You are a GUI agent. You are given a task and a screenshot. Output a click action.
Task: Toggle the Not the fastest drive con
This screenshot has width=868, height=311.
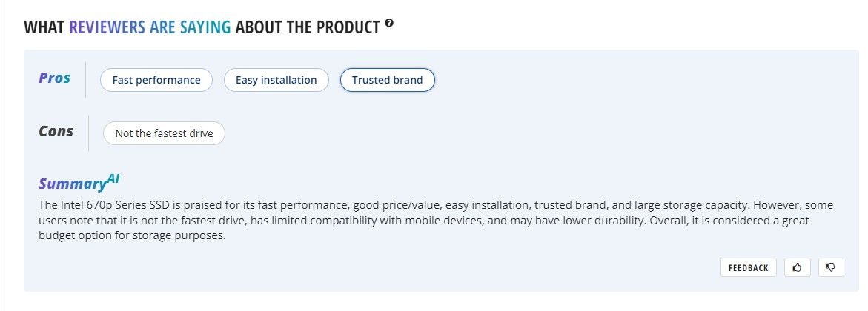tap(164, 133)
